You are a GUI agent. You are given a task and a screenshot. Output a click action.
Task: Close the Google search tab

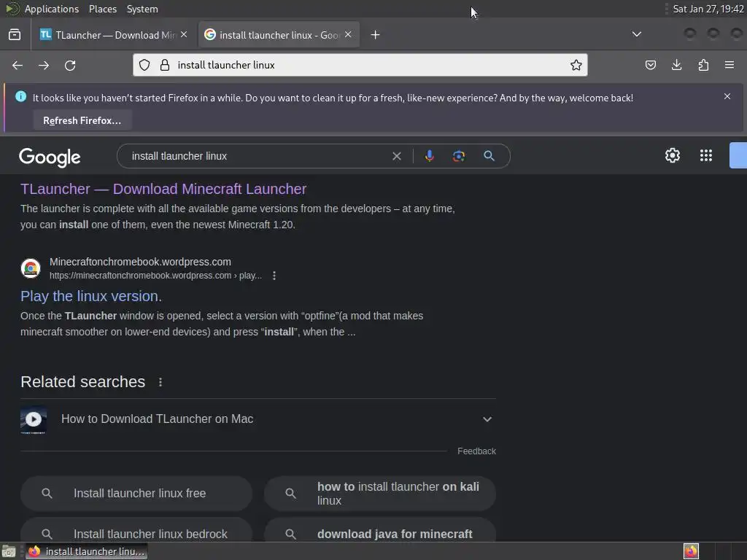[x=348, y=35]
